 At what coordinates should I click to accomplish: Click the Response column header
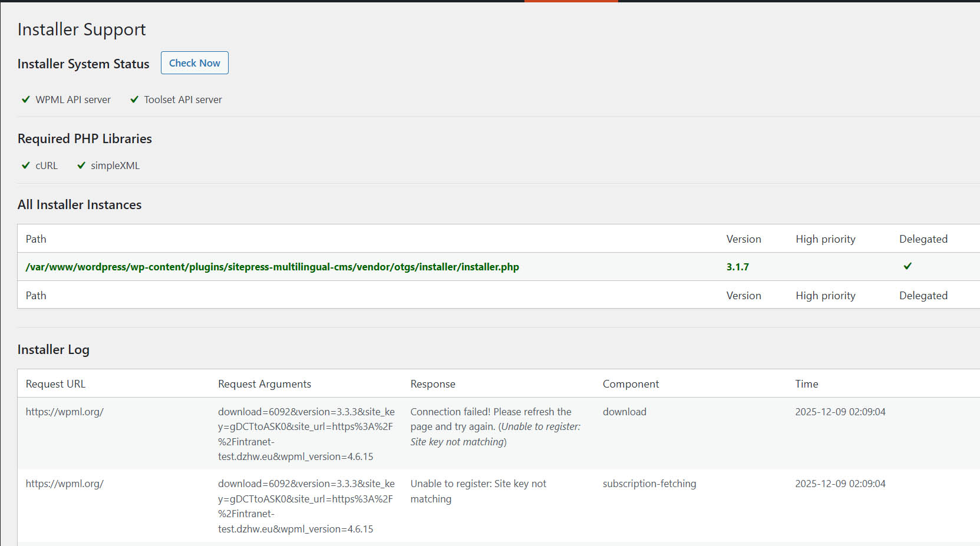[433, 384]
